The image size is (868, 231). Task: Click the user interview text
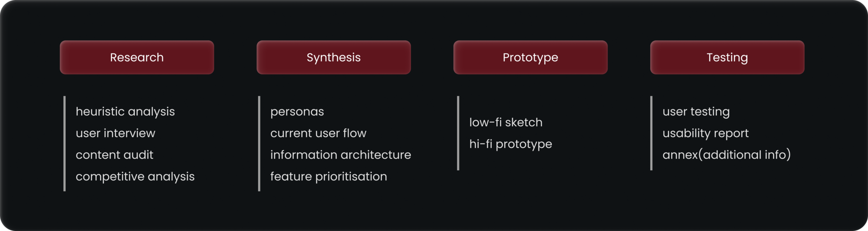115,133
